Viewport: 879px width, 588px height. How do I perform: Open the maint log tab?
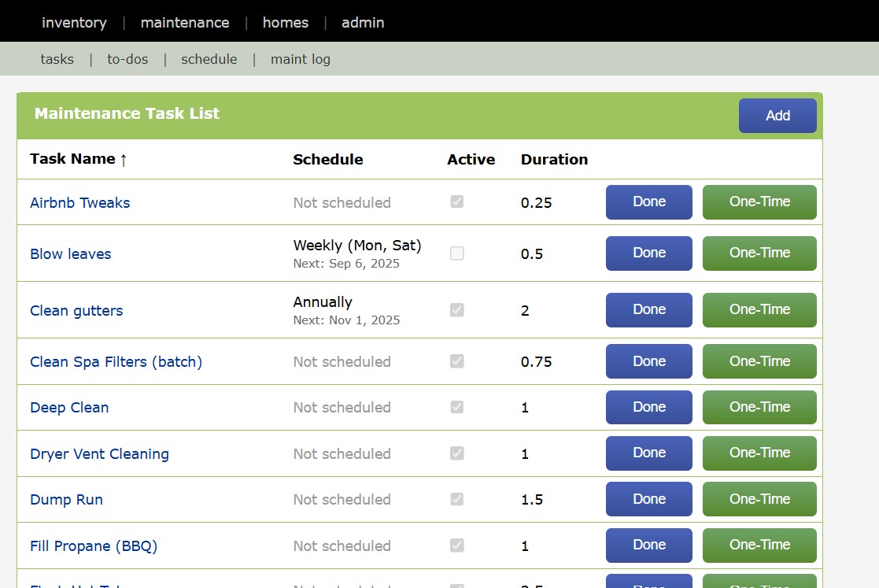pos(300,59)
